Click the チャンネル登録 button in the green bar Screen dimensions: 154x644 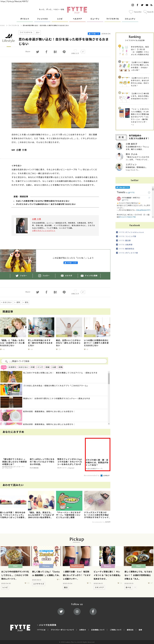click(x=89, y=275)
